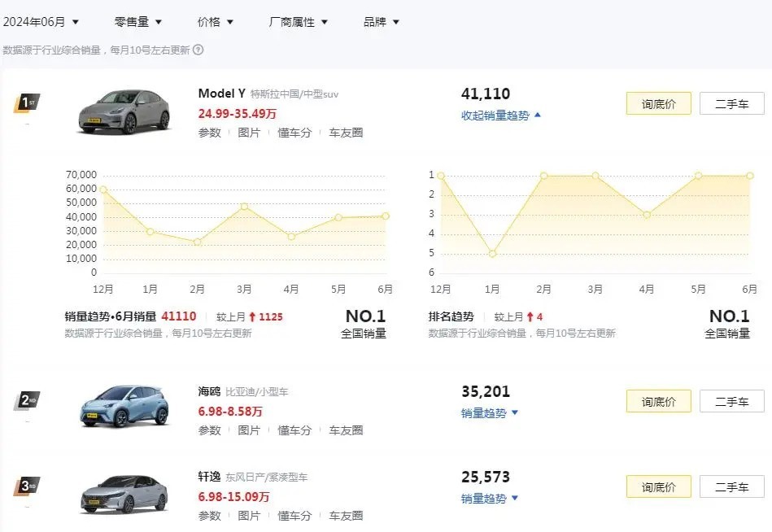Click the 41,110 sales figure
Viewport: 772px width, 532px height.
pos(486,94)
